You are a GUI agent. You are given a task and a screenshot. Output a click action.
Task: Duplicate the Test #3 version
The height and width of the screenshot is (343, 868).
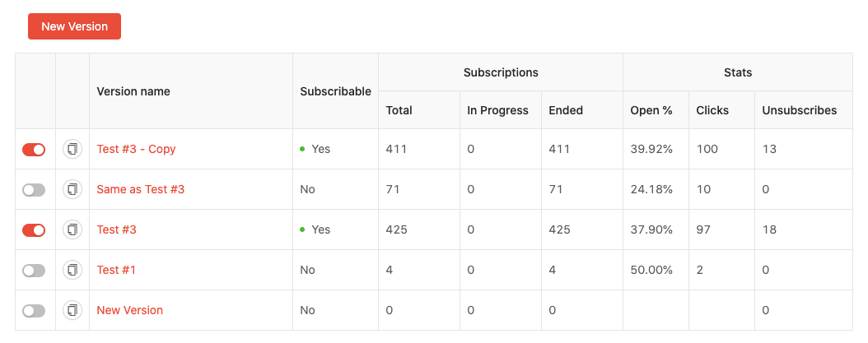click(x=72, y=229)
